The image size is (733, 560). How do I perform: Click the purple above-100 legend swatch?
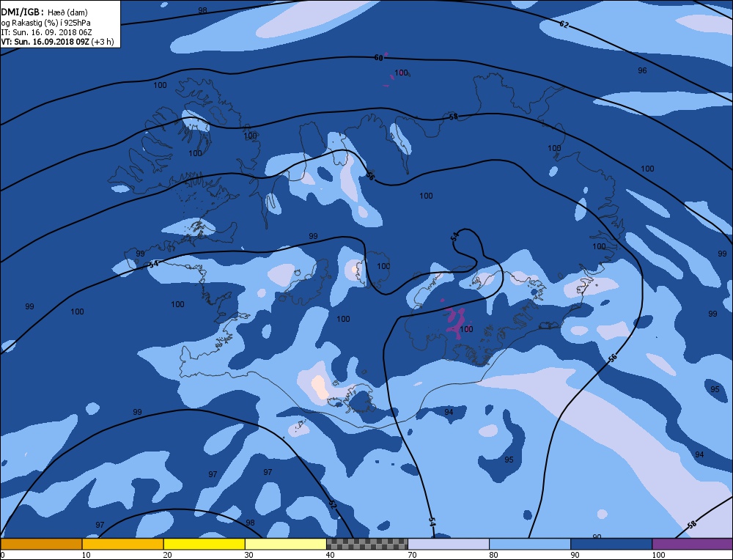coord(693,544)
